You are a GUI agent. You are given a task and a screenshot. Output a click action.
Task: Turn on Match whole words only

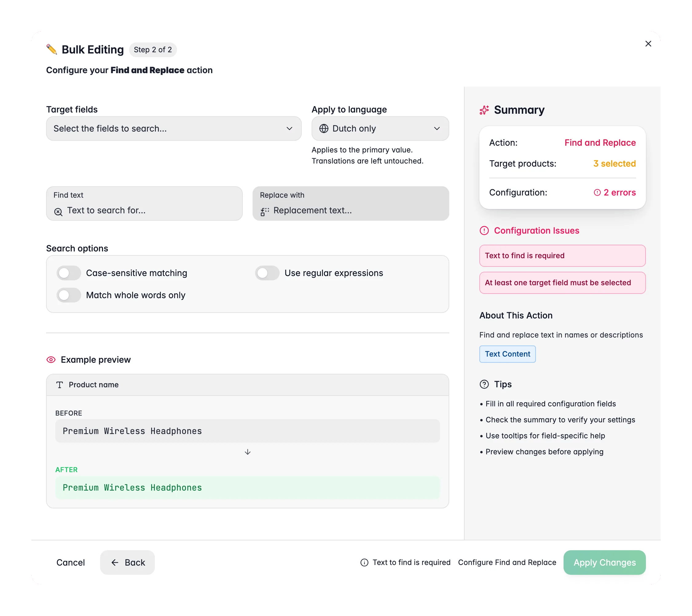(x=69, y=295)
